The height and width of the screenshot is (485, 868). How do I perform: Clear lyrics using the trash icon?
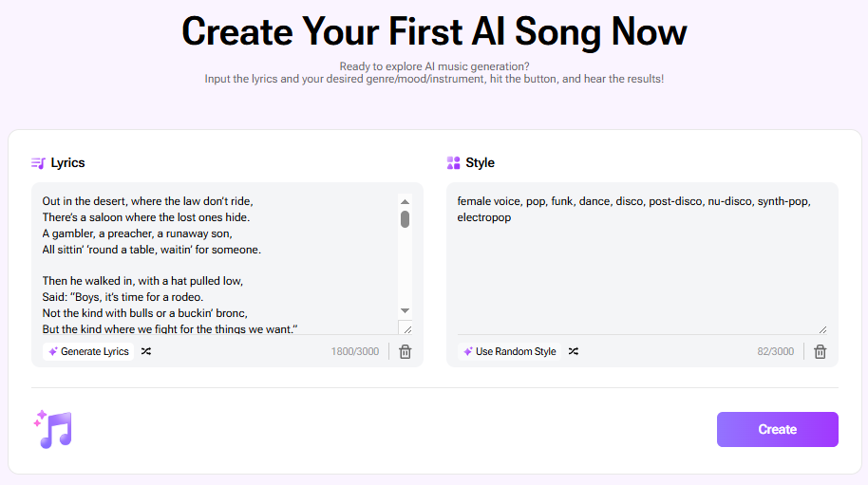point(406,352)
